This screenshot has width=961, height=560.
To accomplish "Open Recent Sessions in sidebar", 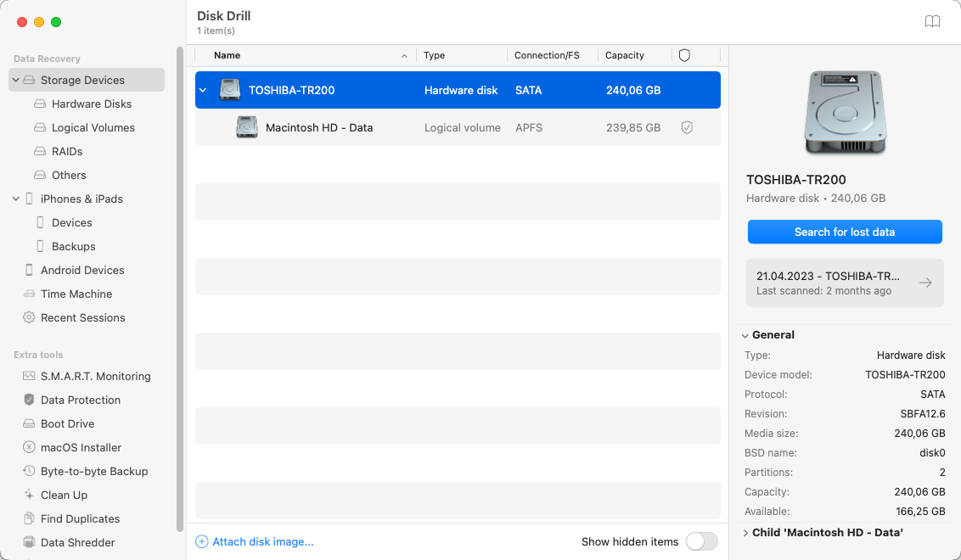I will 82,317.
